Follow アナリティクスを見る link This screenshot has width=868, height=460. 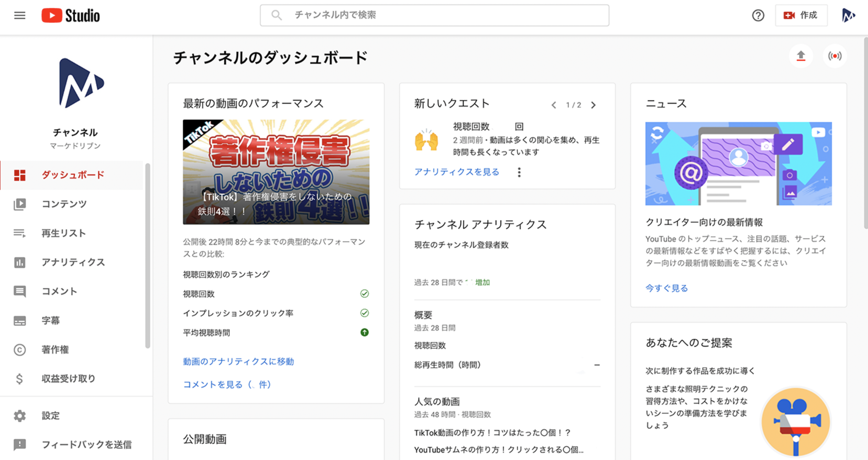click(x=457, y=172)
